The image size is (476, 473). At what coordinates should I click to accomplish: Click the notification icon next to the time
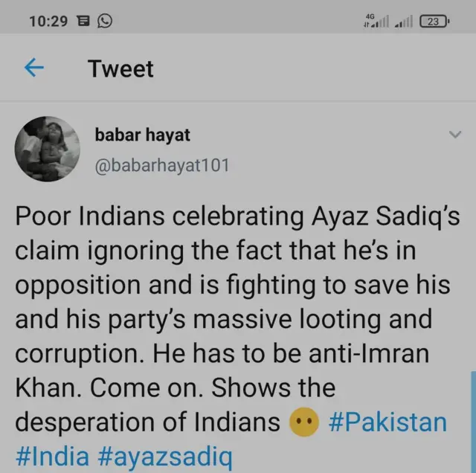coord(83,21)
